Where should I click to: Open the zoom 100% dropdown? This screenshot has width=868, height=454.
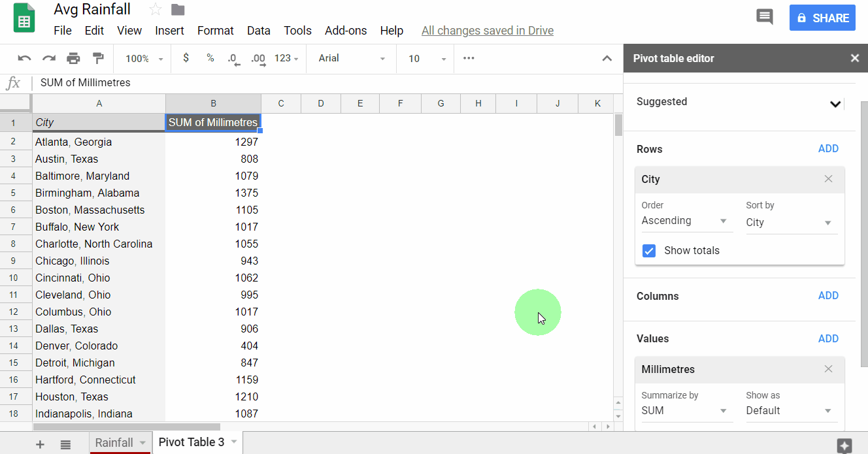click(x=144, y=59)
